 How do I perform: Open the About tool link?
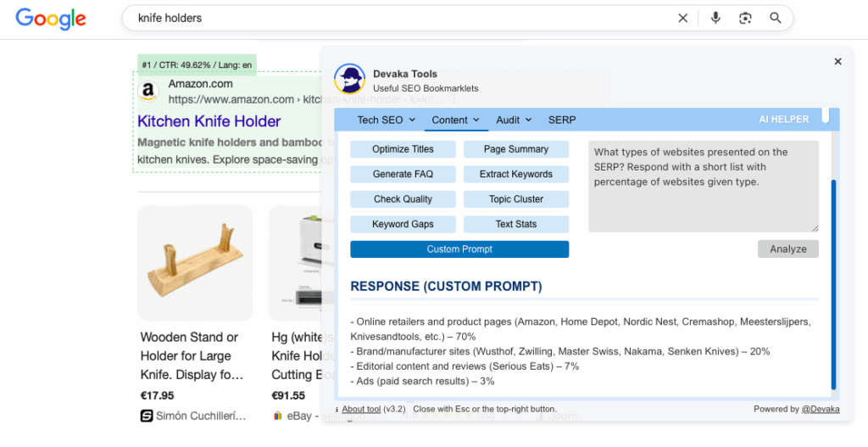click(361, 410)
